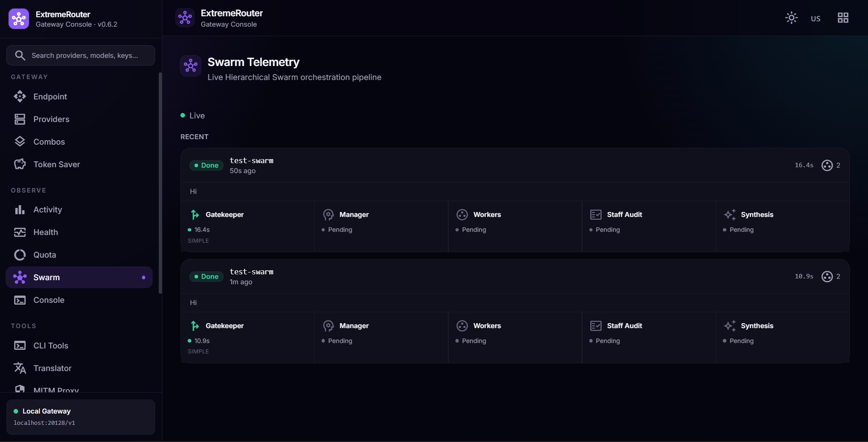Focus the search providers, models, keys field

click(x=81, y=55)
